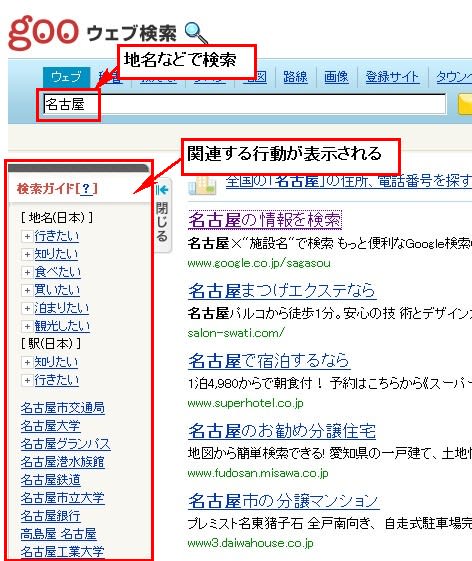472x561 pixels.
Task: Click the www.superhotel.co.jp URL text
Action: (245, 403)
